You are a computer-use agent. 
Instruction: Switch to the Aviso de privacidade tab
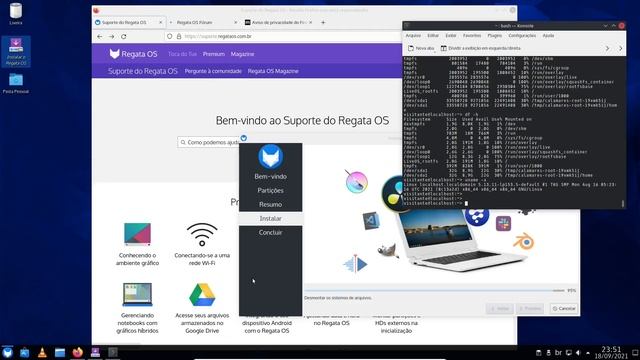pos(278,22)
